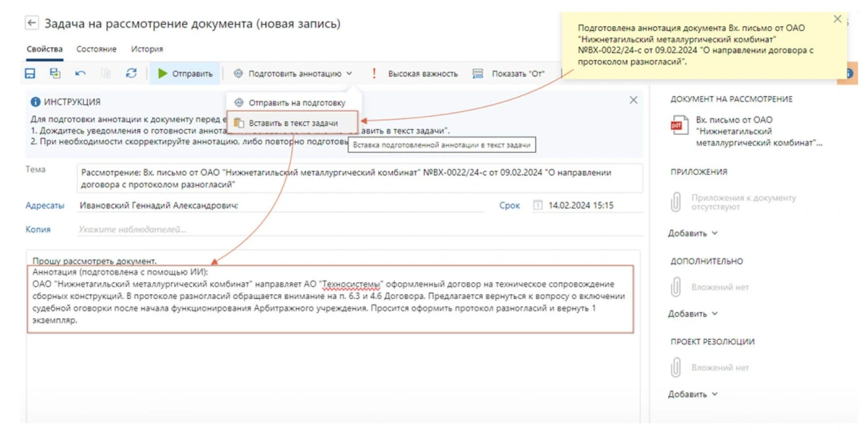Switch to the История tab
The height and width of the screenshot is (434, 868).
pyautogui.click(x=147, y=49)
